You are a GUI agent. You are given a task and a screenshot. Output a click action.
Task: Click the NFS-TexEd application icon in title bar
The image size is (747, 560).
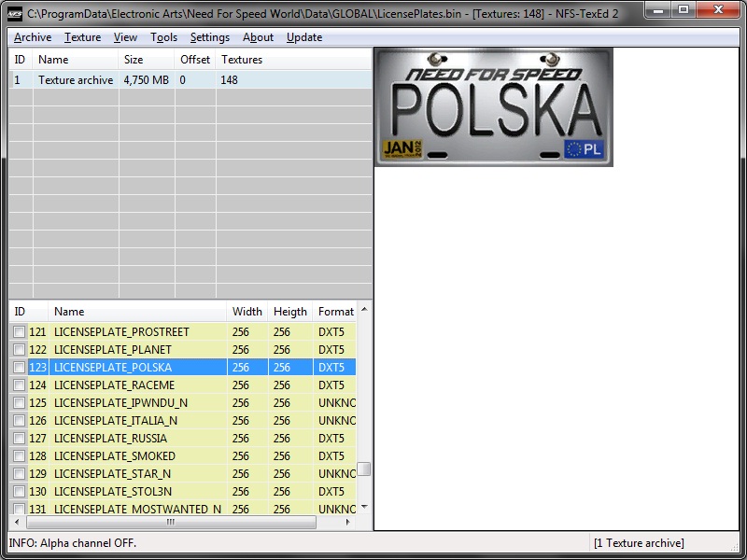pyautogui.click(x=15, y=15)
